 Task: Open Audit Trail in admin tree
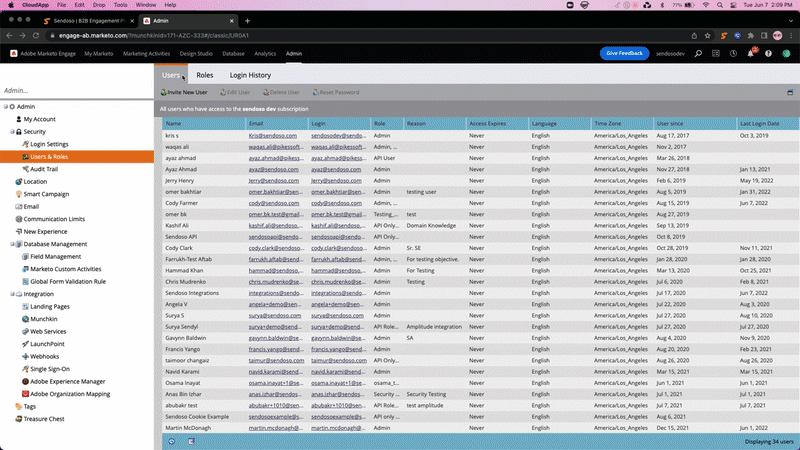tap(40, 169)
